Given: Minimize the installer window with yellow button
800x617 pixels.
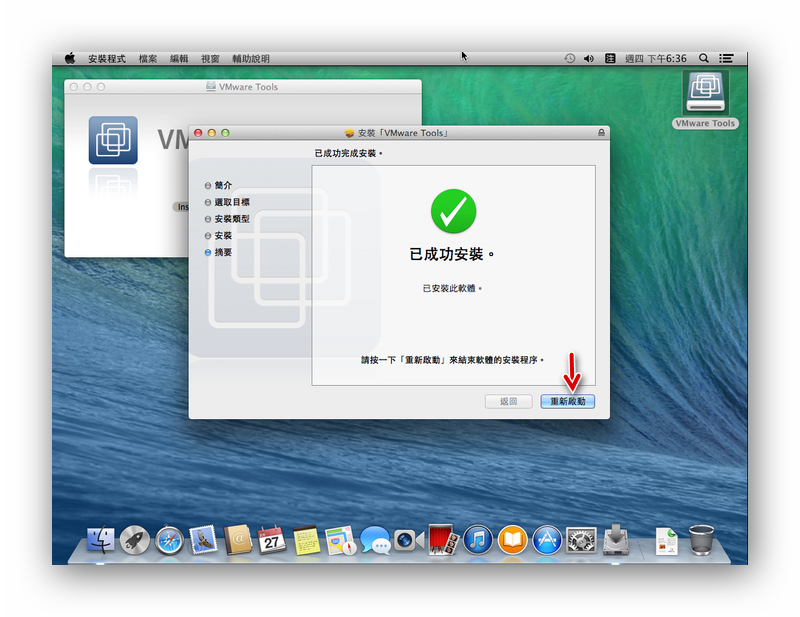Looking at the screenshot, I should [212, 133].
